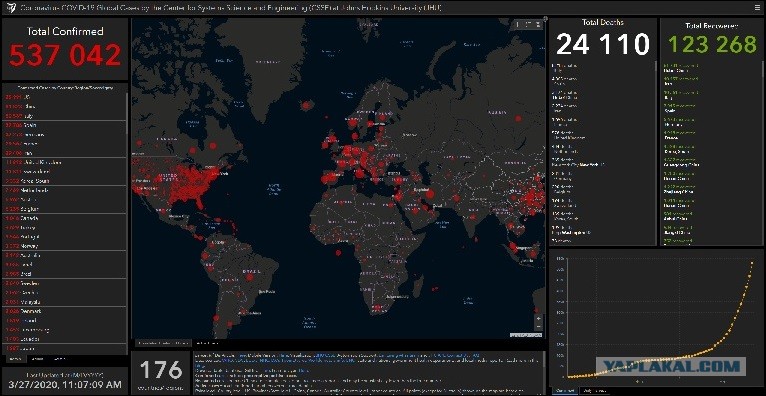Switch to the Confirmed chart tab

pos(565,391)
